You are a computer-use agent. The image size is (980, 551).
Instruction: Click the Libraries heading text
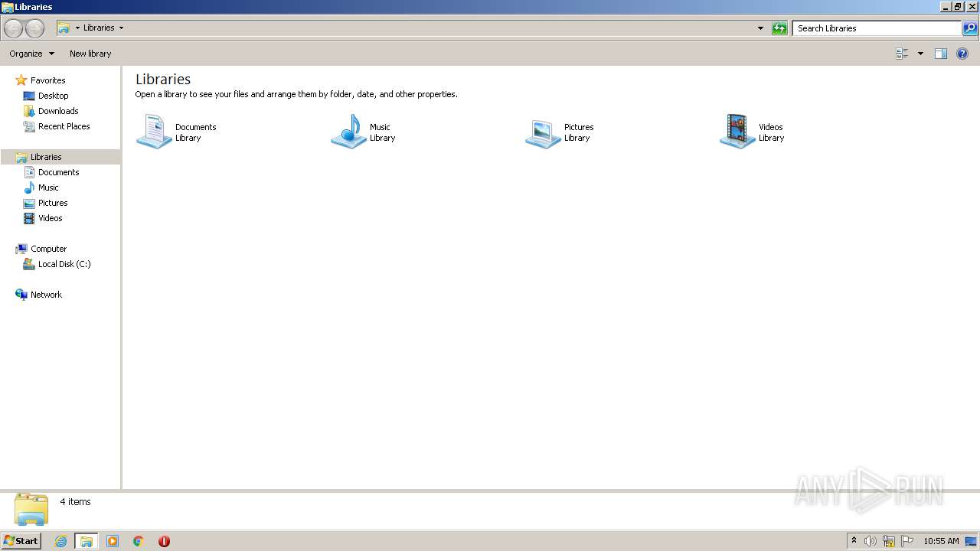pos(163,79)
